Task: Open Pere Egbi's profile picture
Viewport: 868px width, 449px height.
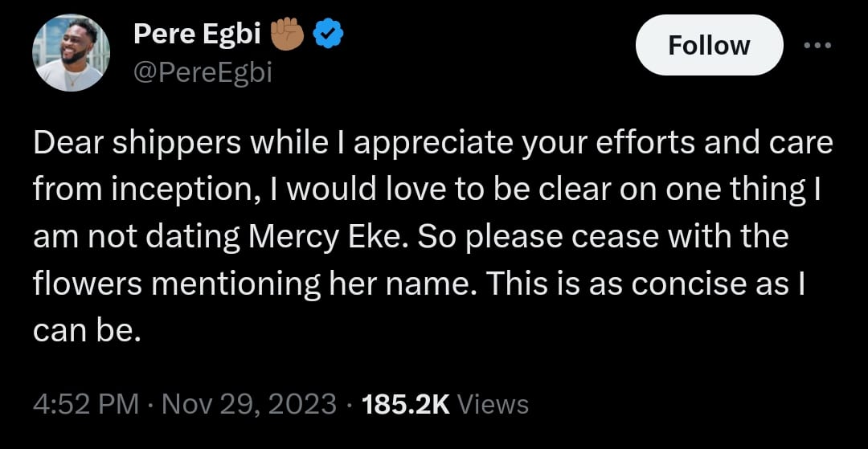Action: (x=71, y=54)
